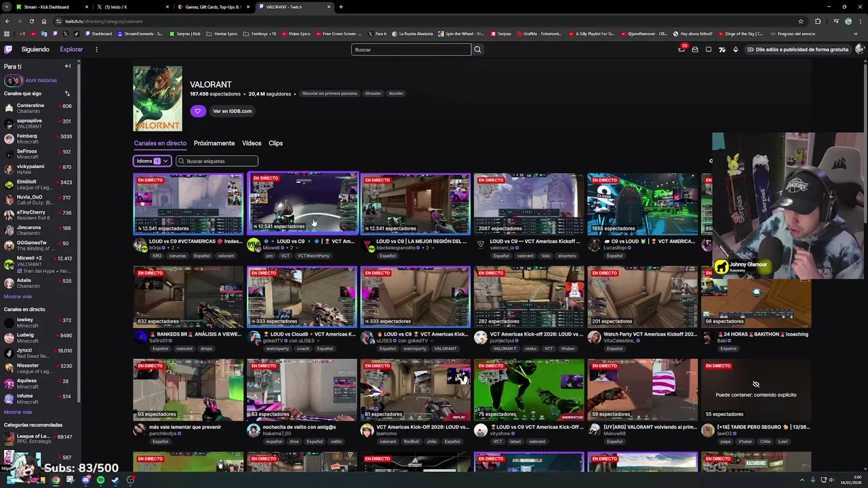Expand Mostrar más under followed channels
Viewport: 868px width, 488px height.
pyautogui.click(x=18, y=296)
